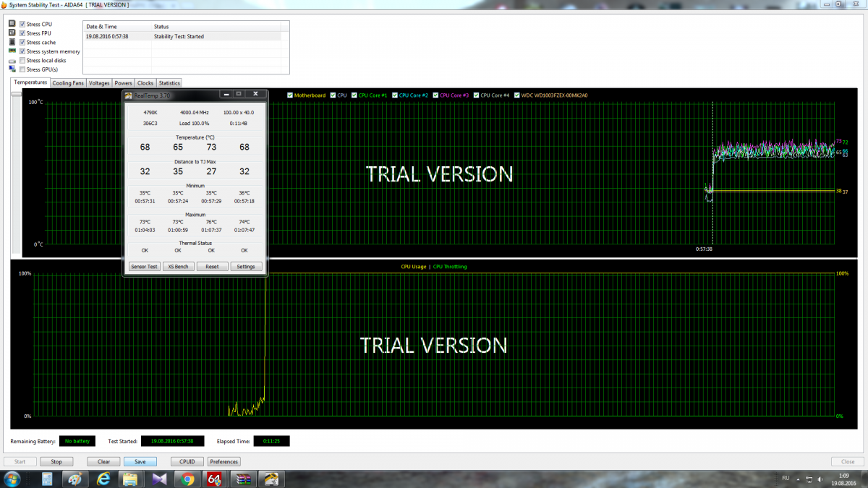Open Calculator from the taskbar
The image size is (868, 488).
coord(46,479)
